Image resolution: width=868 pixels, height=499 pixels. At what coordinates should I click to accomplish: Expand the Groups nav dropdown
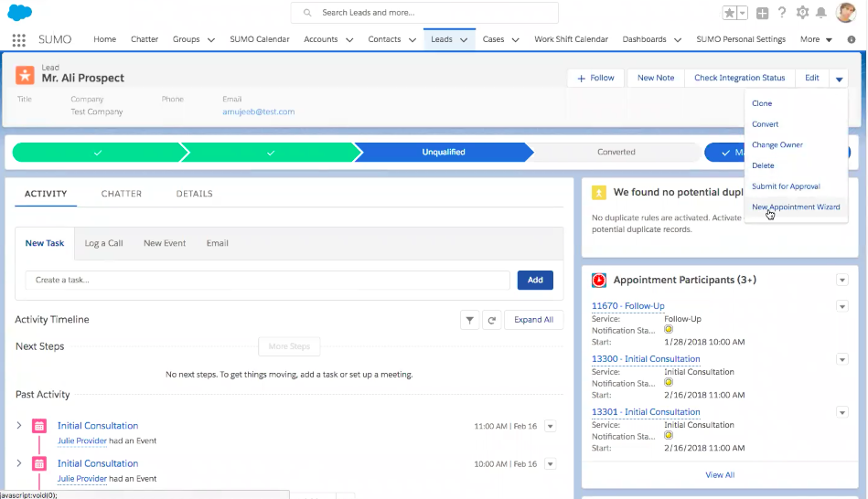211,40
